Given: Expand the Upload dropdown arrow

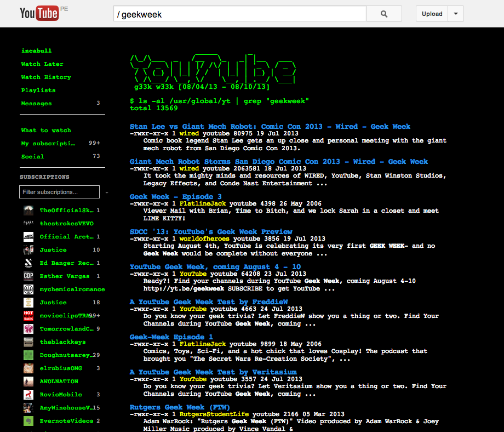Looking at the screenshot, I should (456, 14).
